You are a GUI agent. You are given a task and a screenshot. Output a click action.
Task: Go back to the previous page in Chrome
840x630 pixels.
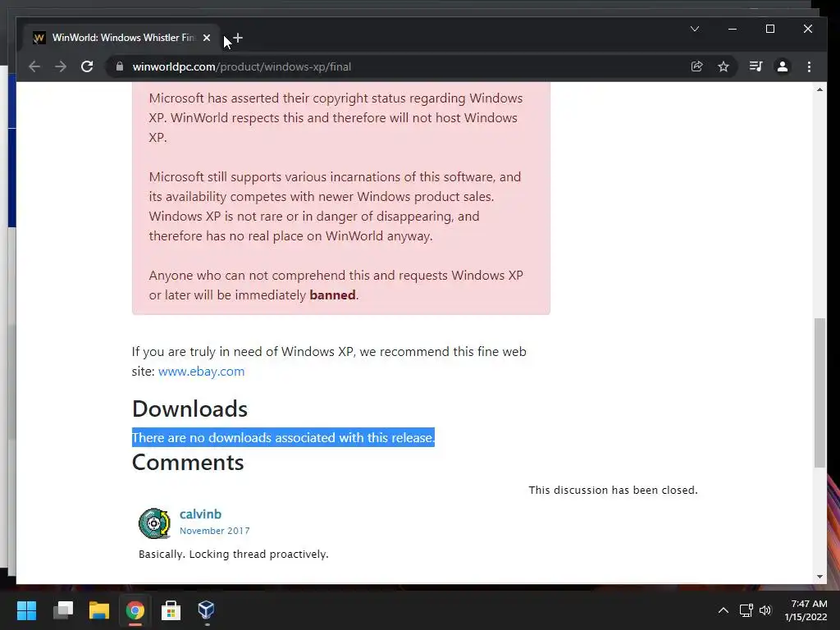34,66
